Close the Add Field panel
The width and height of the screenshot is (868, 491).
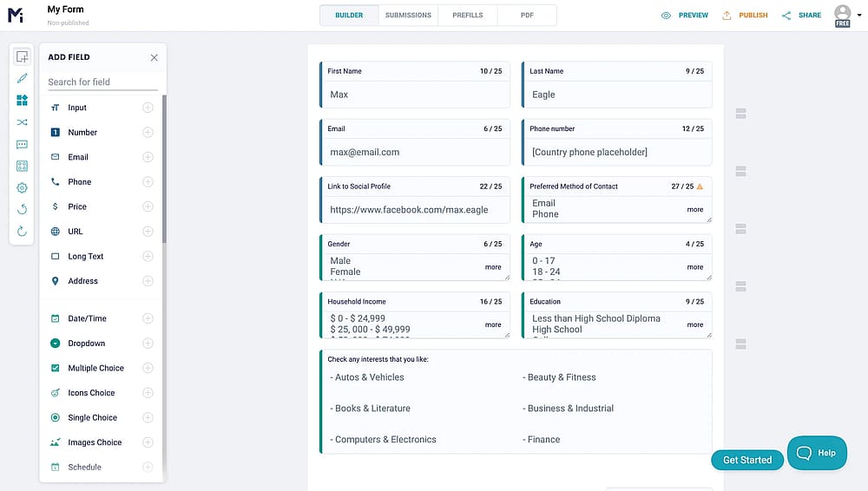pyautogui.click(x=154, y=57)
